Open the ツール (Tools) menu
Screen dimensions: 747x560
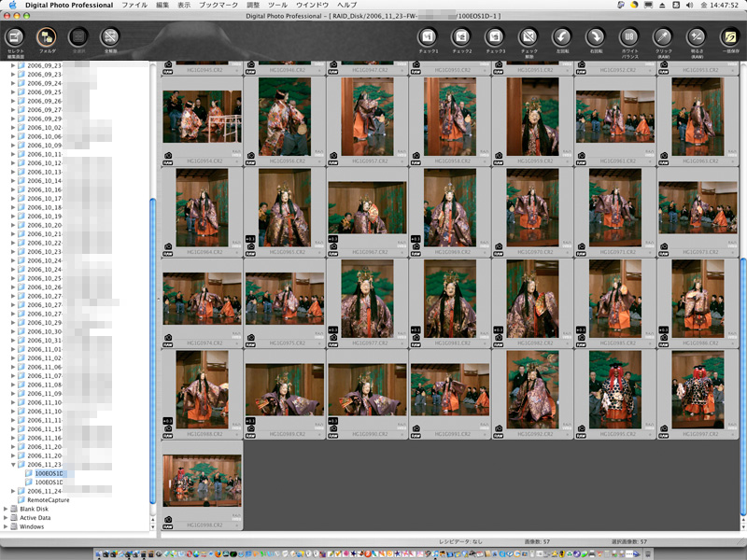[277, 5]
